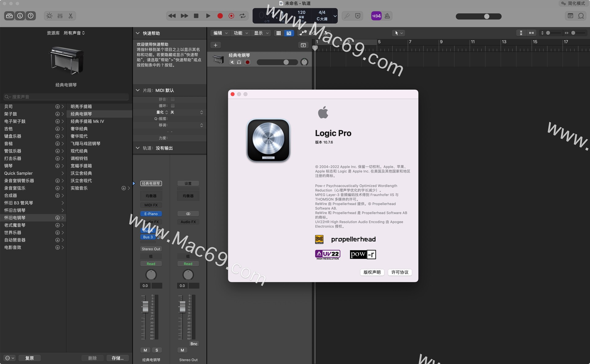Adjust the master volume slider

click(478, 16)
